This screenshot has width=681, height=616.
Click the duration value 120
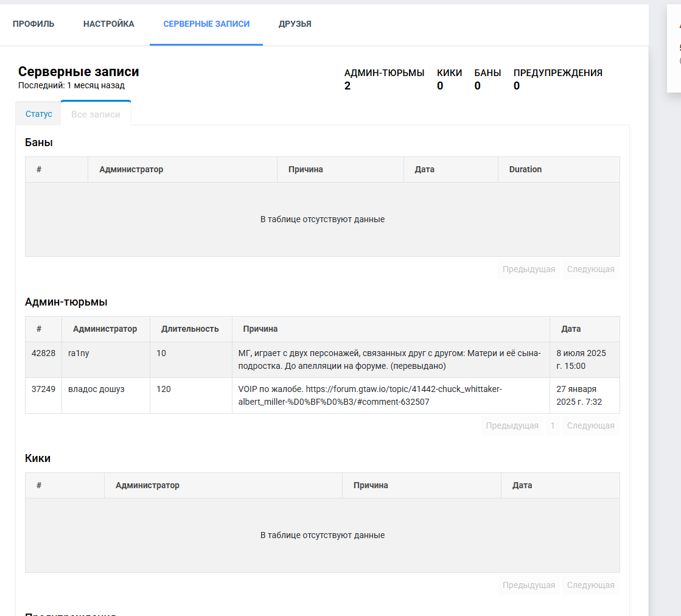[163, 389]
